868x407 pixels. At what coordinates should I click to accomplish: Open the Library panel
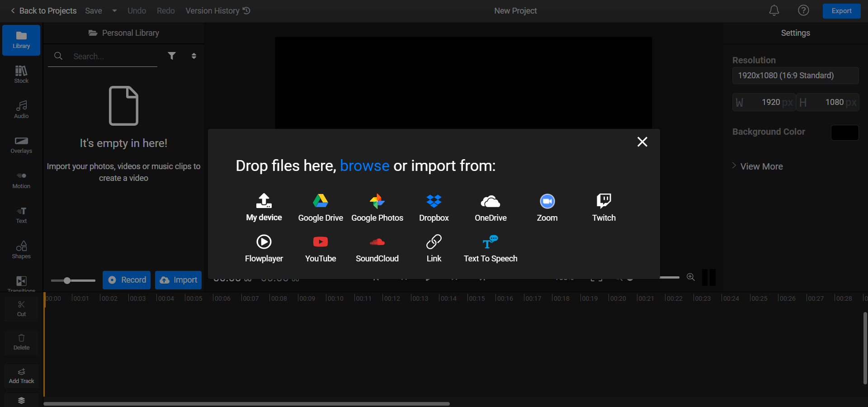point(21,40)
